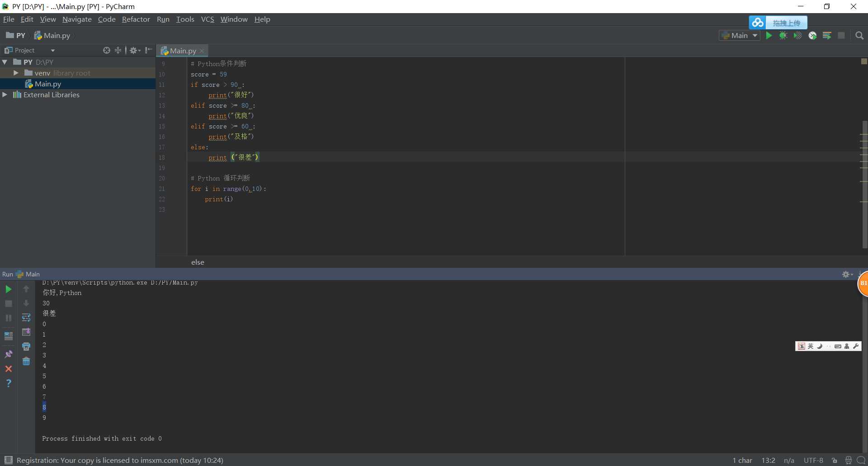Screen dimensions: 868x466
Task: Open the Window menu
Action: [x=234, y=19]
